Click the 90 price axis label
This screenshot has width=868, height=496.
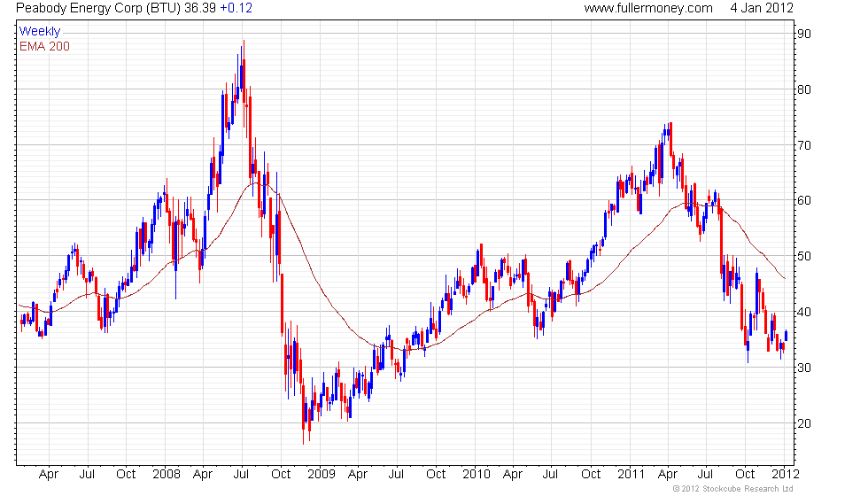[804, 34]
